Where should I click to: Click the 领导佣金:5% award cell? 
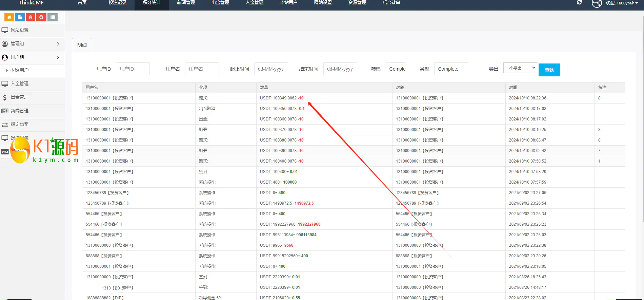210,298
